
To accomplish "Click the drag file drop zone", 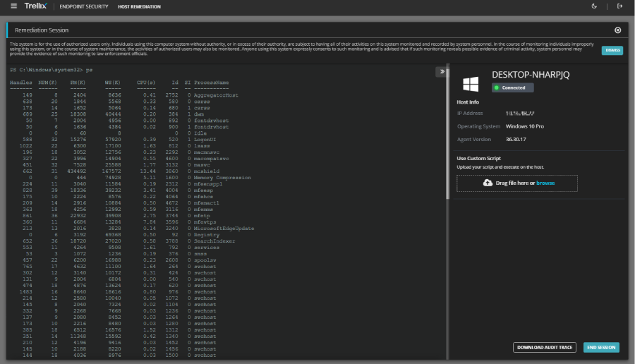I will (x=517, y=183).
